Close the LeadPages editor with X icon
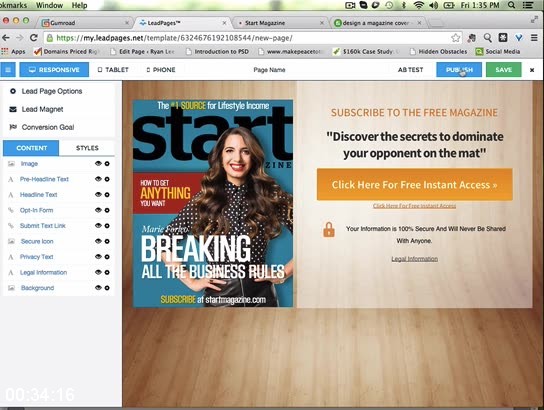Screen dimensions: 544x410 (x=532, y=70)
